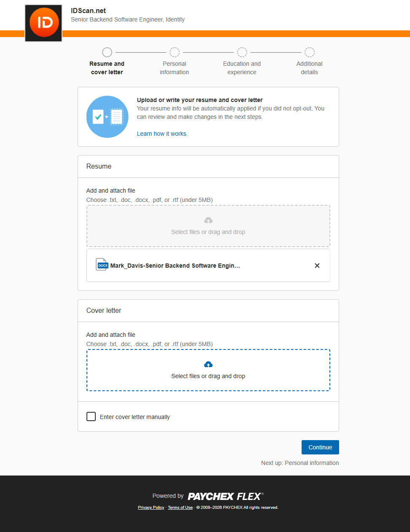This screenshot has height=532, width=410.
Task: Click the cloud upload icon in Cover letter section
Action: (208, 365)
